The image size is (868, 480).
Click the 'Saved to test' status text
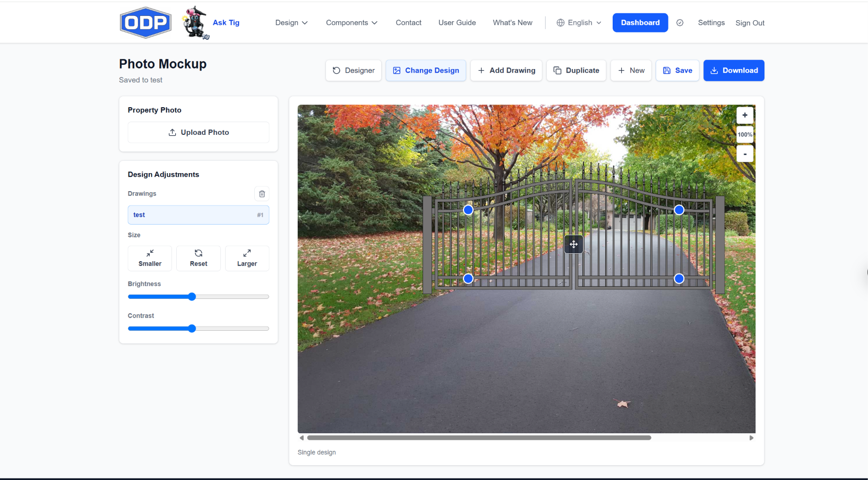tap(141, 80)
